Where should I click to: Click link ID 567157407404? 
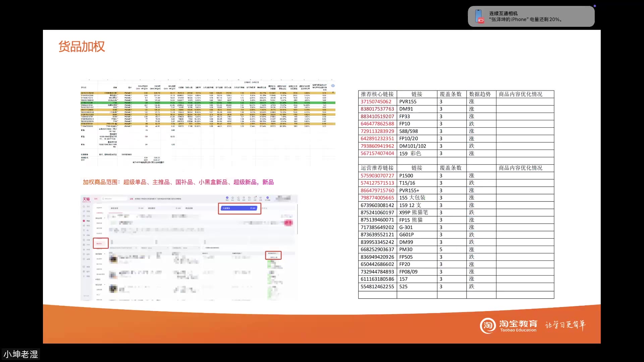[377, 153]
